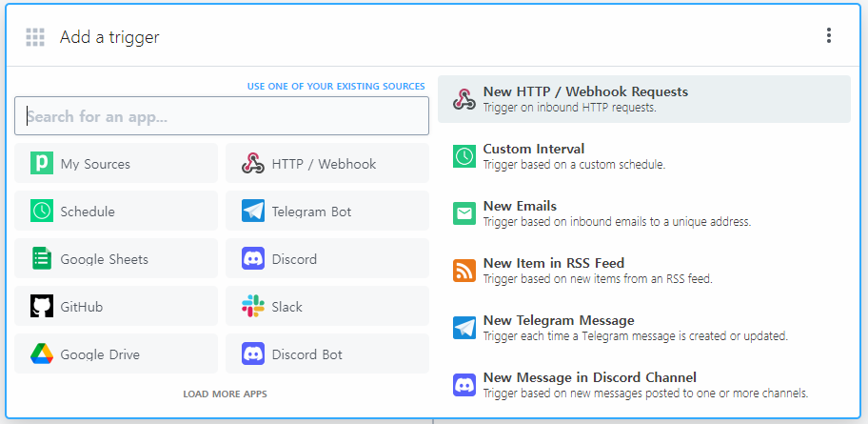The width and height of the screenshot is (868, 424).
Task: Select the Slack app tile
Action: point(327,306)
